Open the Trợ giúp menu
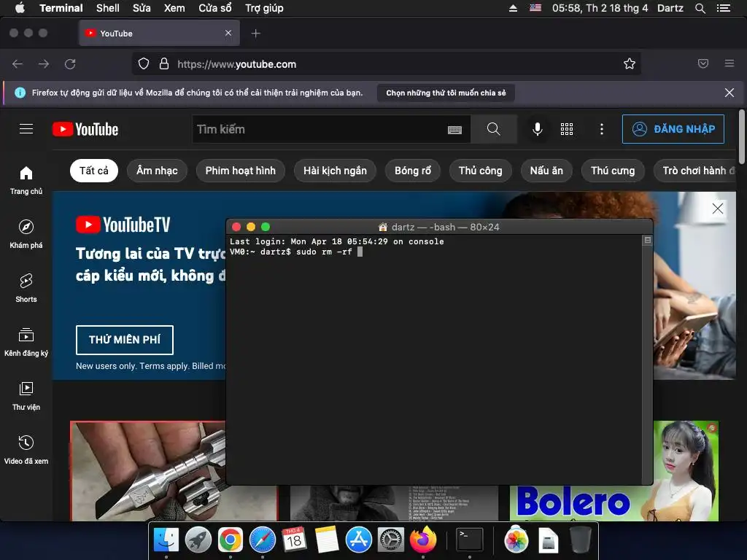 (x=264, y=8)
